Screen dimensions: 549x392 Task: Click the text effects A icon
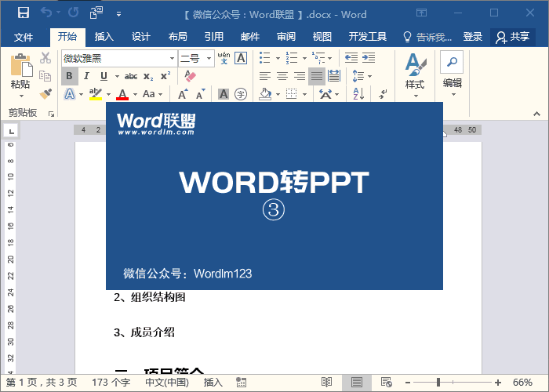coord(70,94)
